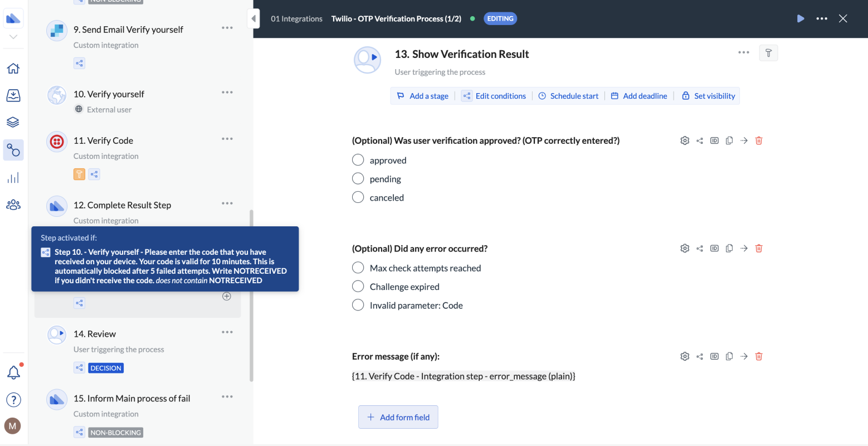The width and height of the screenshot is (868, 446).
Task: Open the analytics bar chart icon
Action: tap(13, 177)
